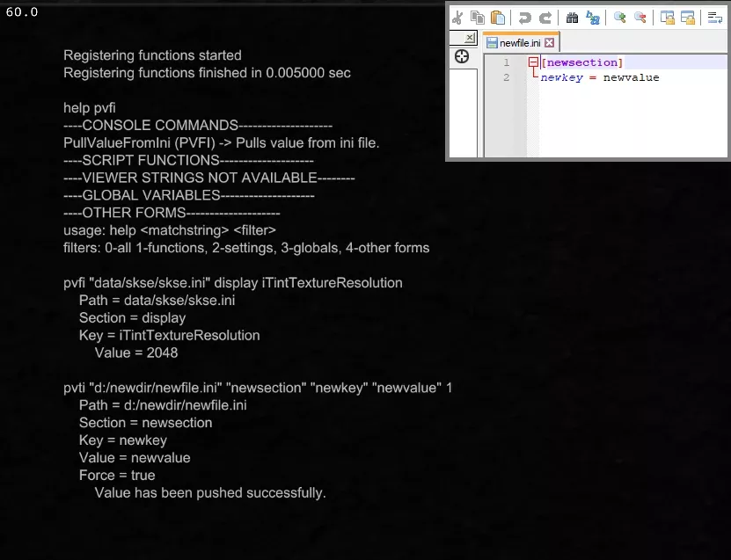
Task: Click 'Registering functions started' console line
Action: (x=152, y=55)
